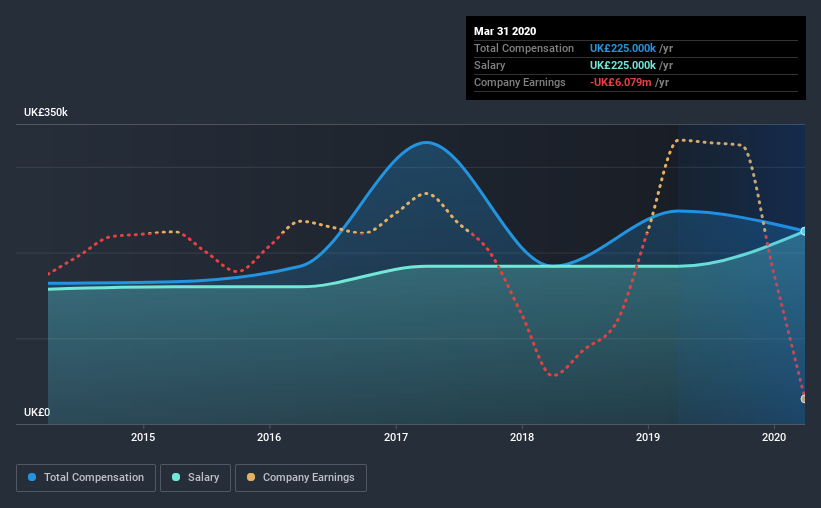The image size is (821, 508).
Task: Click the -UK£6.079m earnings value
Action: (x=620, y=82)
